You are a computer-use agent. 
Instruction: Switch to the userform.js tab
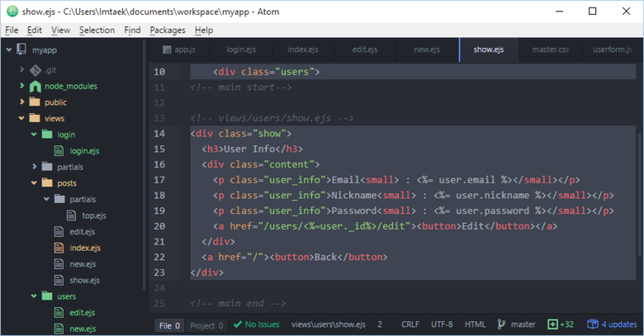click(x=613, y=50)
